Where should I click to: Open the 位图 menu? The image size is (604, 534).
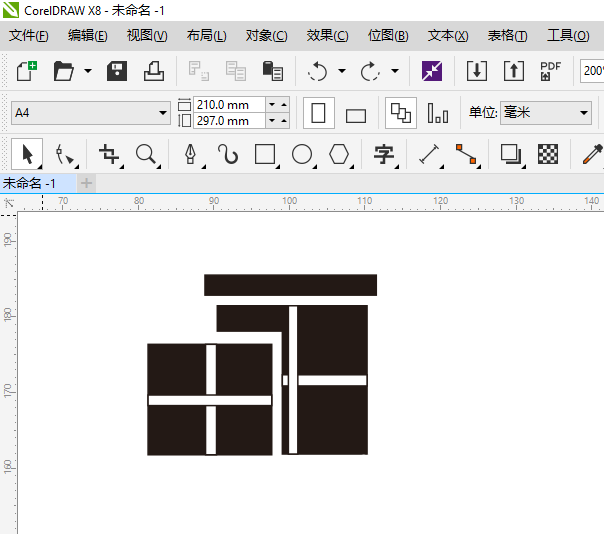(x=388, y=35)
